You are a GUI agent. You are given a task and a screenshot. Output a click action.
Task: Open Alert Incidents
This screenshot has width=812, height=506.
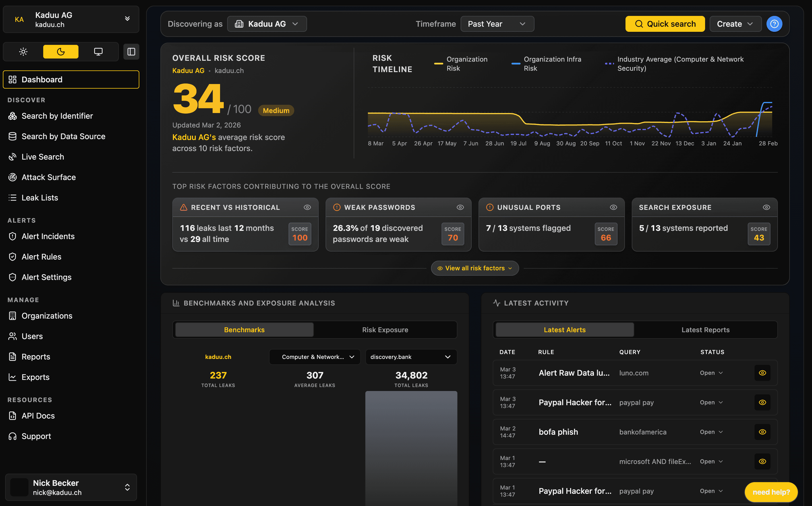48,236
